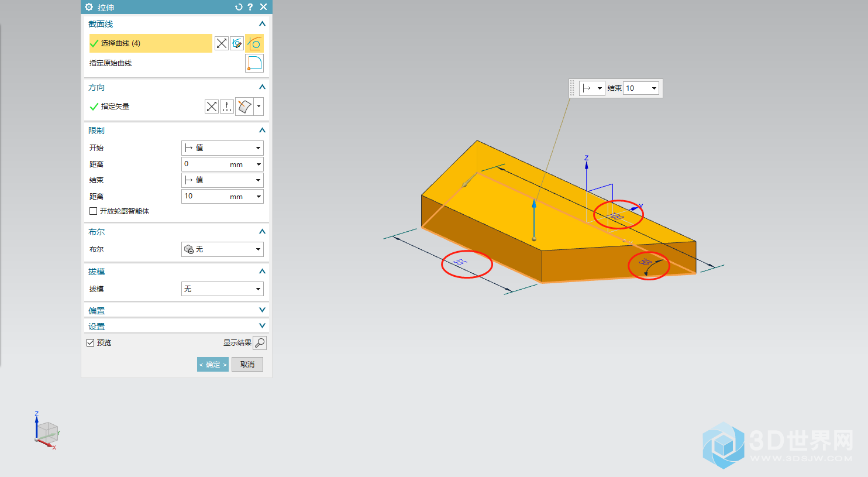The width and height of the screenshot is (868, 477).
Task: Close the 拉伸 dialog
Action: coord(263,7)
